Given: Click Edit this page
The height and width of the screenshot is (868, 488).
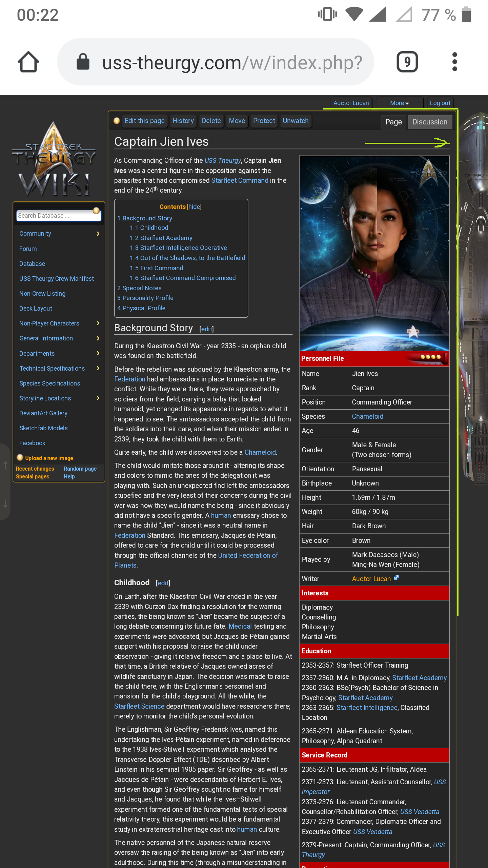Looking at the screenshot, I should [144, 121].
